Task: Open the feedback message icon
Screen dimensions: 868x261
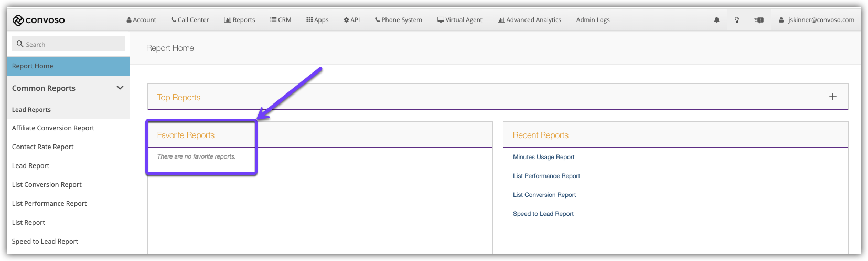Action: pyautogui.click(x=759, y=20)
